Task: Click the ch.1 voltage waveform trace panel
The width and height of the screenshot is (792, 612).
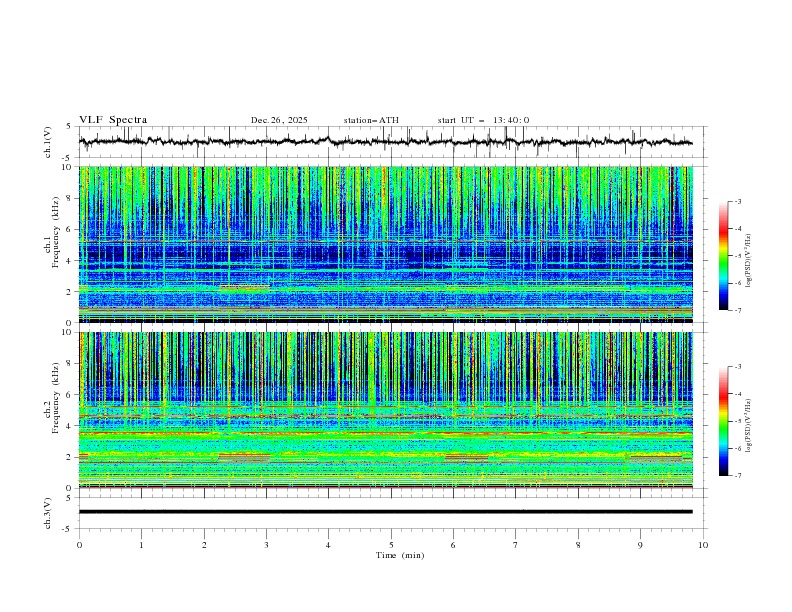Action: 390,142
